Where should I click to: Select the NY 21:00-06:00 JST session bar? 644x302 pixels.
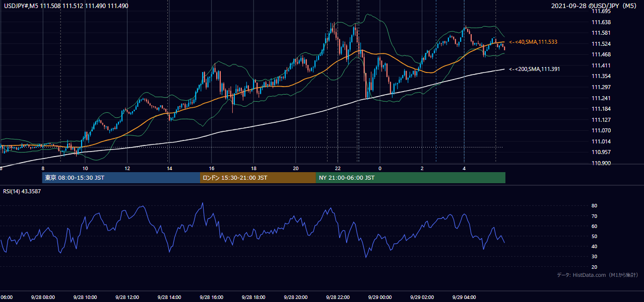click(411, 178)
